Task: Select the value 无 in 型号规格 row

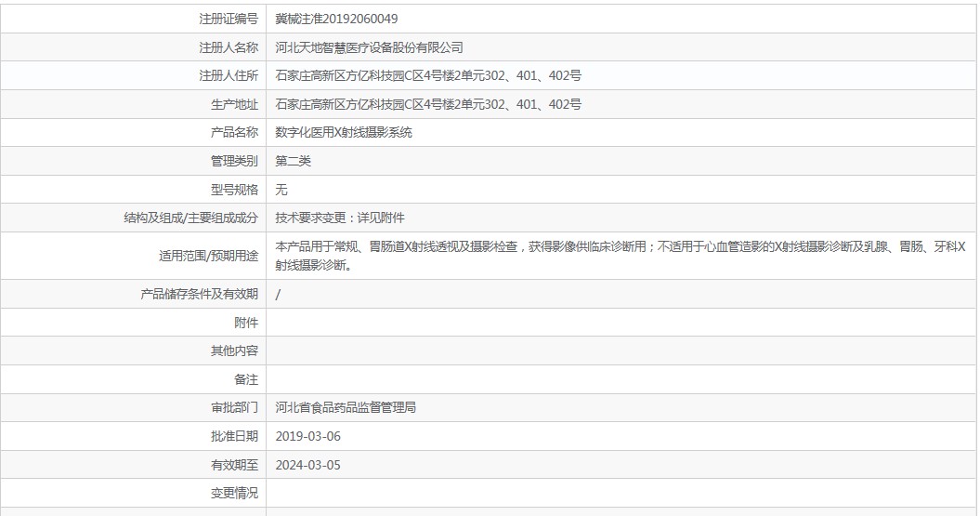Action: 281,190
